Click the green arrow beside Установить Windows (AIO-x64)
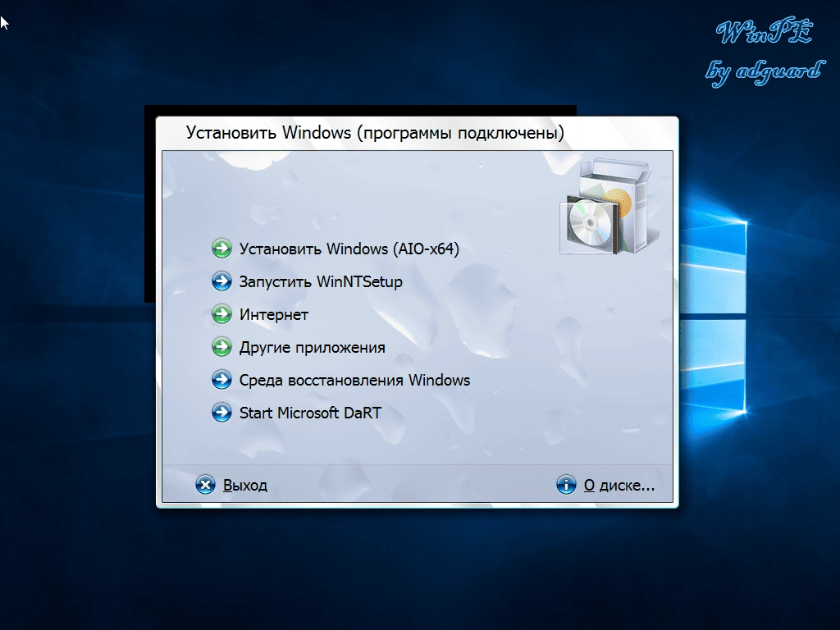The height and width of the screenshot is (630, 840). 221,249
